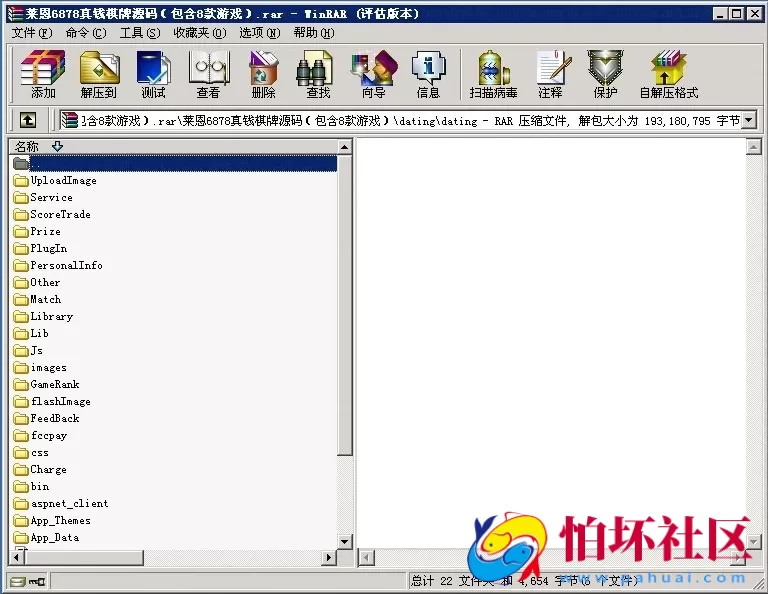768x594 pixels.
Task: Click the 自解压格式 (SFX) icon
Action: point(668,74)
